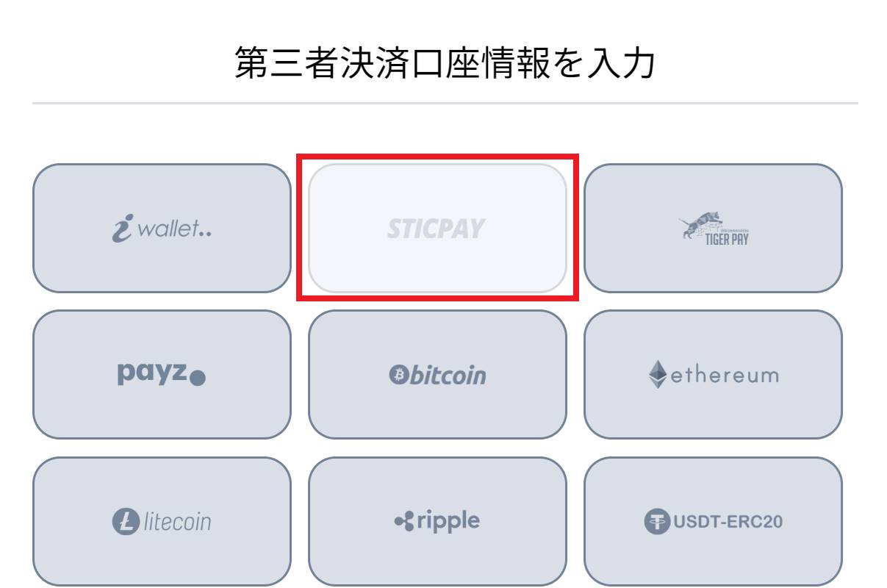
Task: Click the ethereum diamond icon
Action: pyautogui.click(x=658, y=375)
